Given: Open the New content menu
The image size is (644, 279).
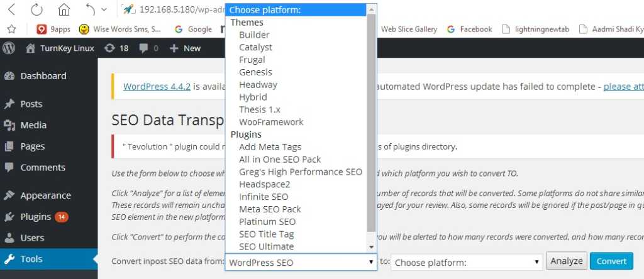Looking at the screenshot, I should tap(186, 48).
